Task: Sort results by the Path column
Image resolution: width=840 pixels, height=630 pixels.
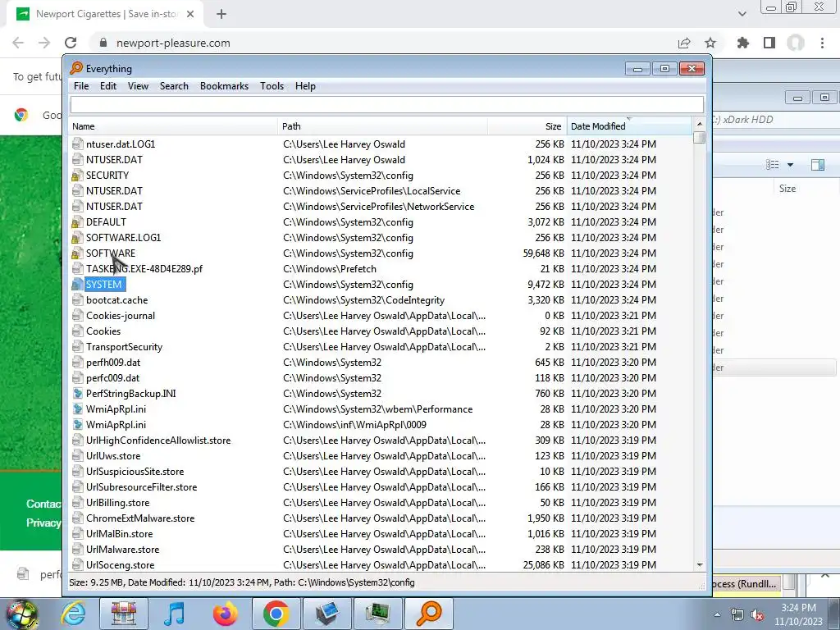Action: click(x=382, y=126)
